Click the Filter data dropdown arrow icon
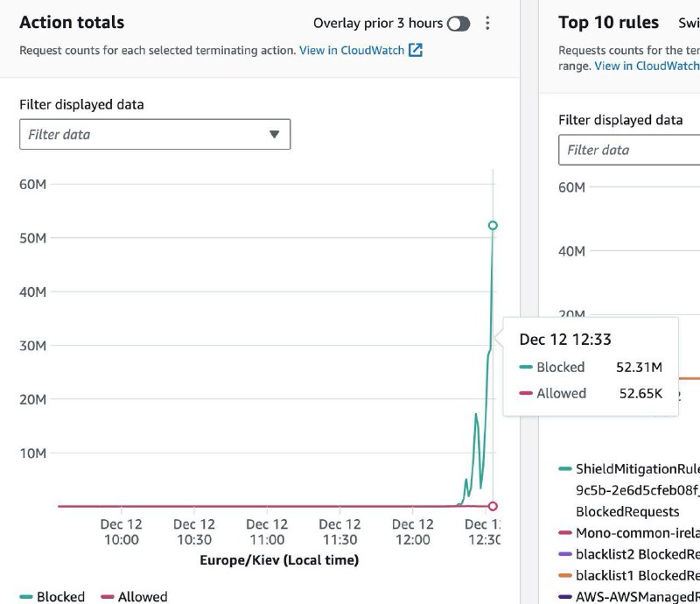The image size is (700, 604). tap(274, 134)
